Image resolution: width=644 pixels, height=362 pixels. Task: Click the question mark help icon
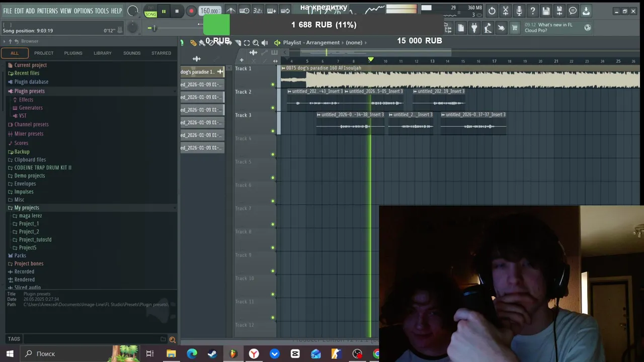point(533,11)
